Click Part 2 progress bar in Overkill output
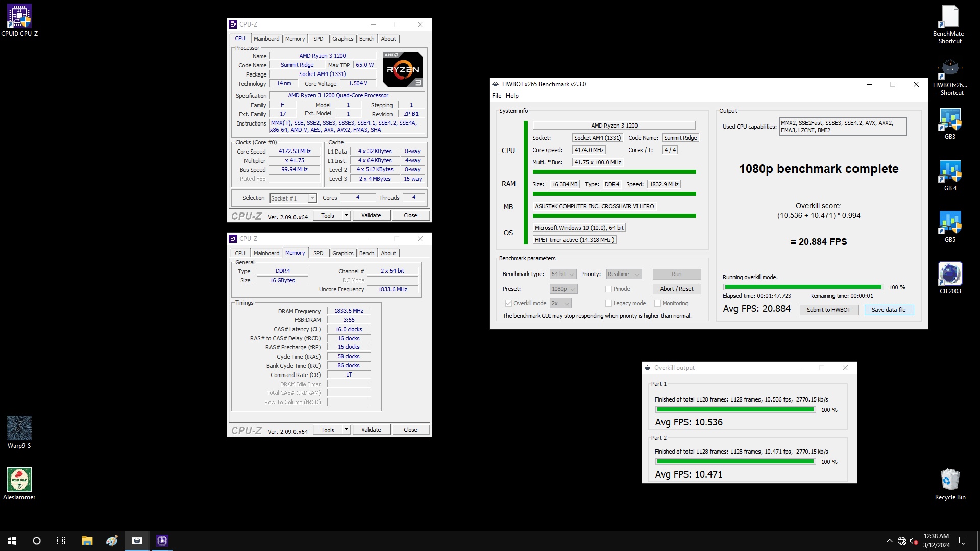Viewport: 980px width, 551px height. click(x=736, y=462)
